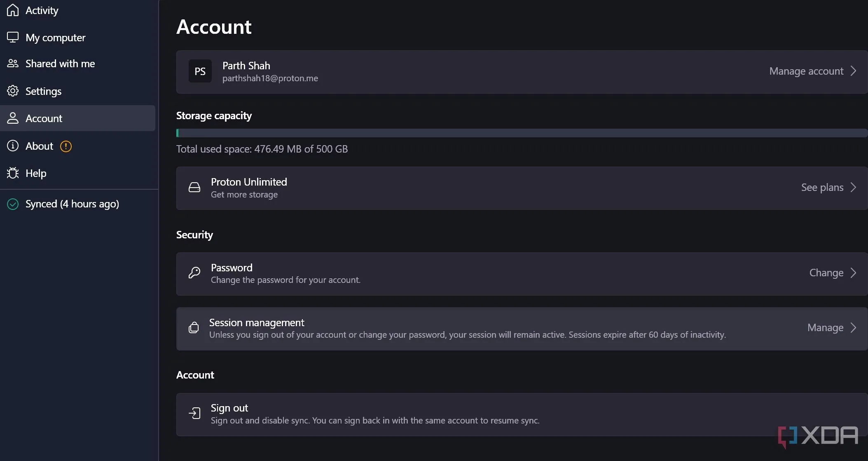The image size is (868, 461).
Task: Click the storage capacity progress bar
Action: pos(521,133)
